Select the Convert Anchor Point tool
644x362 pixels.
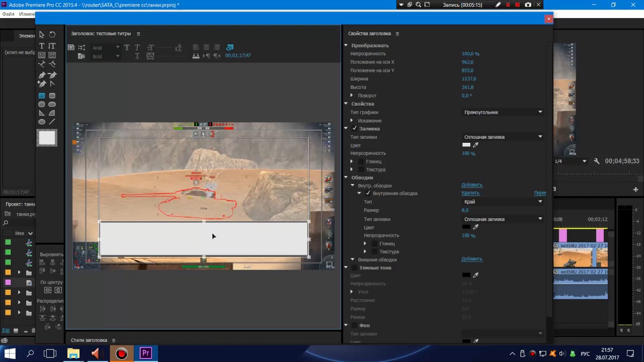(x=52, y=84)
